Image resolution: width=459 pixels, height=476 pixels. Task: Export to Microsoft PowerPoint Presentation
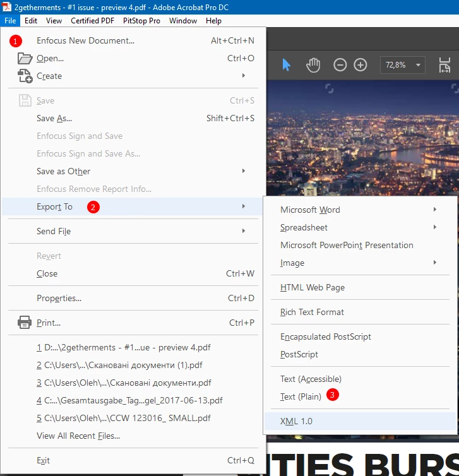tap(361, 245)
